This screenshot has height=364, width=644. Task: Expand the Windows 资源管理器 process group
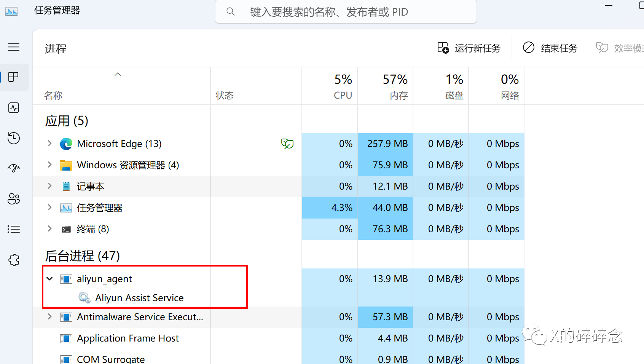coord(49,165)
